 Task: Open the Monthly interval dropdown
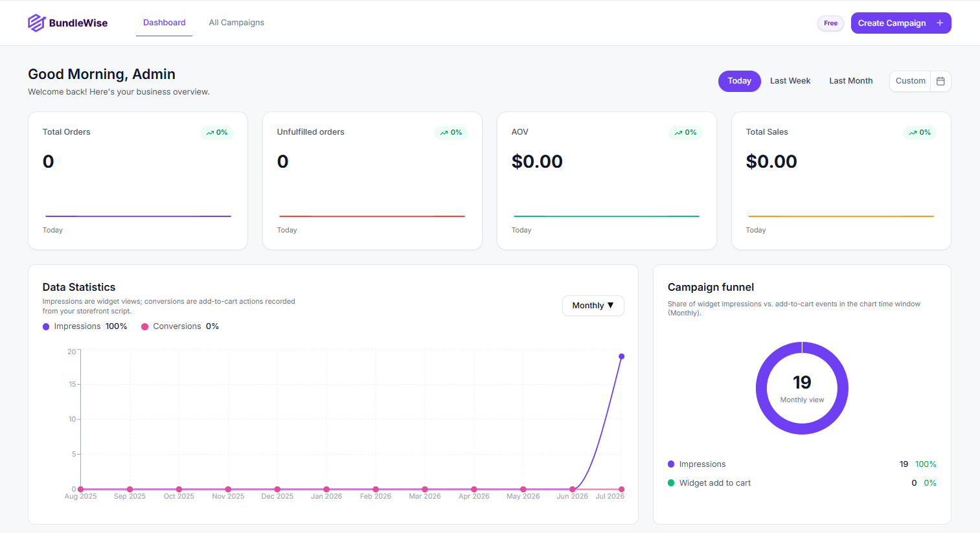point(593,306)
